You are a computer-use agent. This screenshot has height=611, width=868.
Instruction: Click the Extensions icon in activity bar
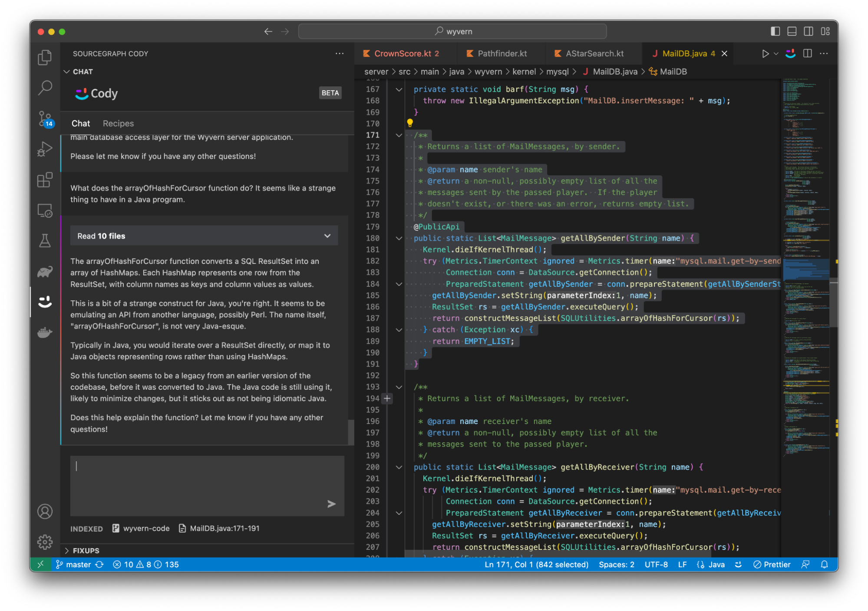click(45, 180)
